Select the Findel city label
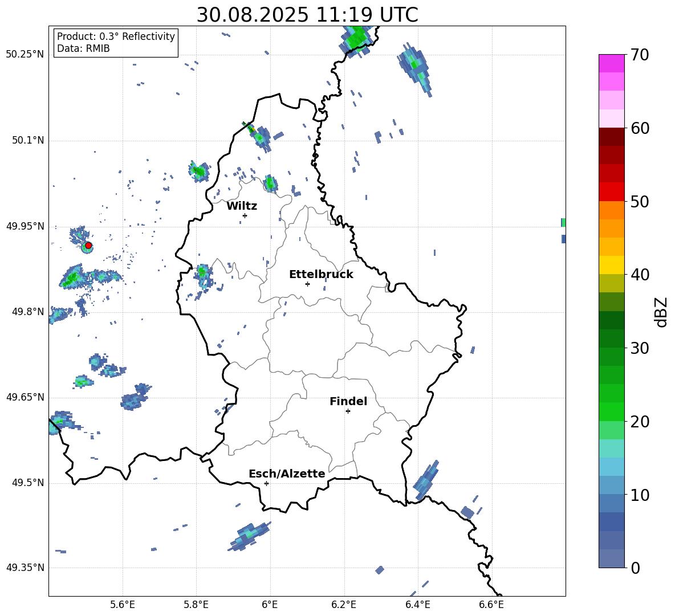This screenshot has width=675, height=616. coord(348,401)
